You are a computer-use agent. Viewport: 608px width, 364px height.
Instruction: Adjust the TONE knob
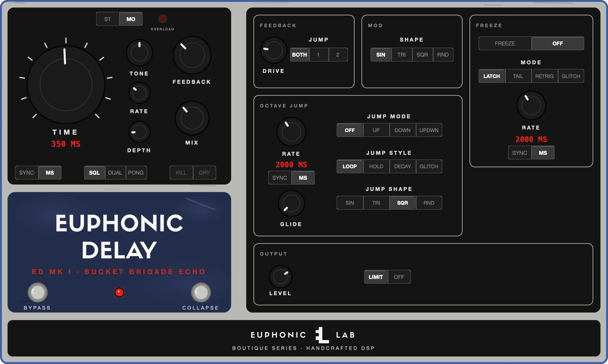pyautogui.click(x=139, y=52)
